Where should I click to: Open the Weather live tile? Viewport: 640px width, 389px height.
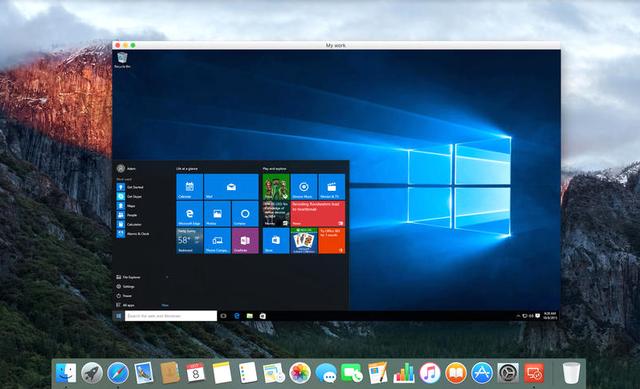pyautogui.click(x=189, y=240)
